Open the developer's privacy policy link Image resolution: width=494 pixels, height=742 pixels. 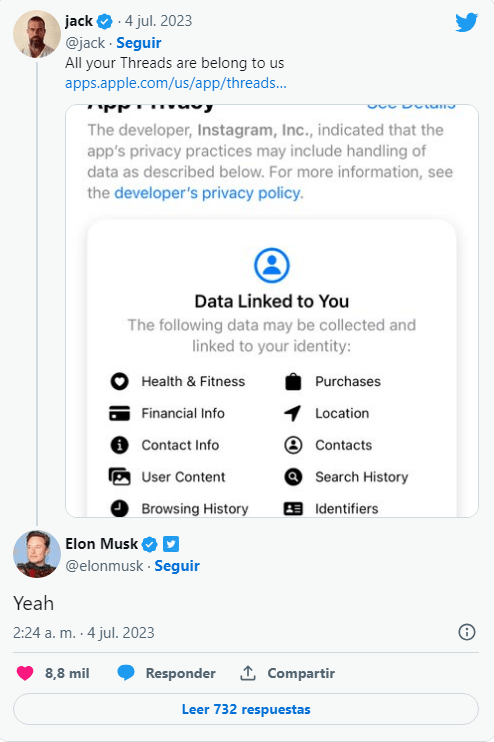(207, 193)
